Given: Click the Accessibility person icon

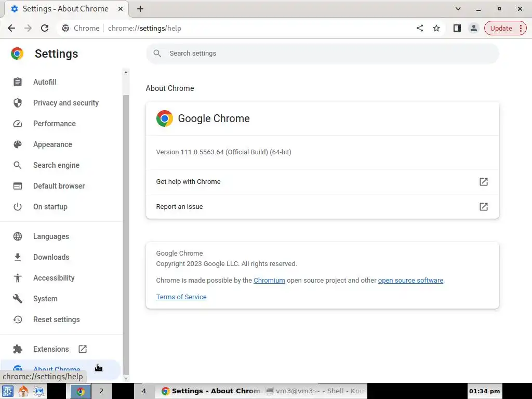Looking at the screenshot, I should tap(18, 278).
